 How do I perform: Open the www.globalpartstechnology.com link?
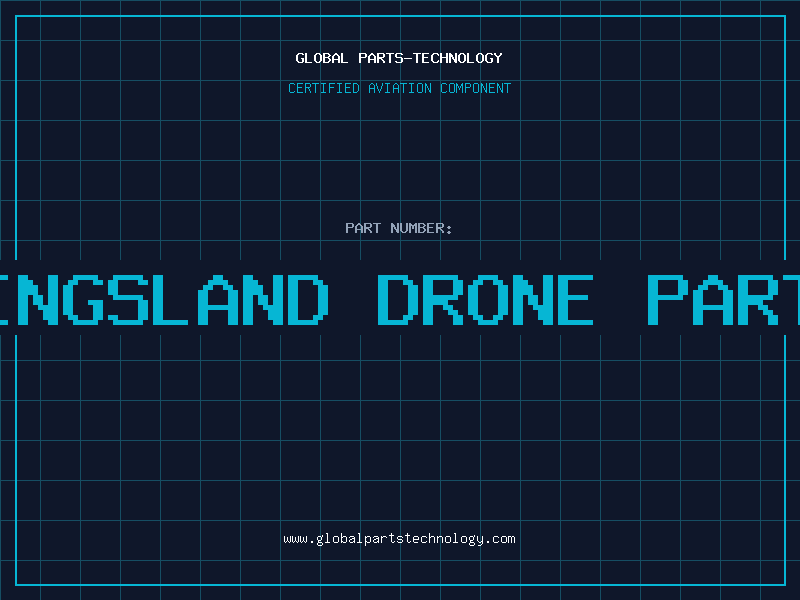click(399, 539)
